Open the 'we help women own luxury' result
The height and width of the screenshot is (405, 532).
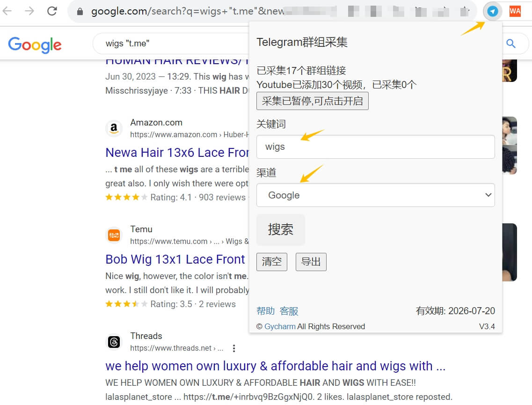275,366
